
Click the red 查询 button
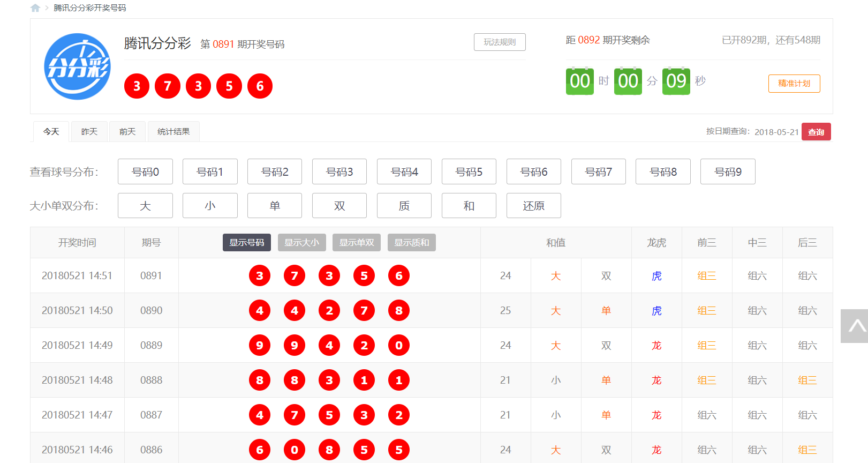tap(816, 132)
